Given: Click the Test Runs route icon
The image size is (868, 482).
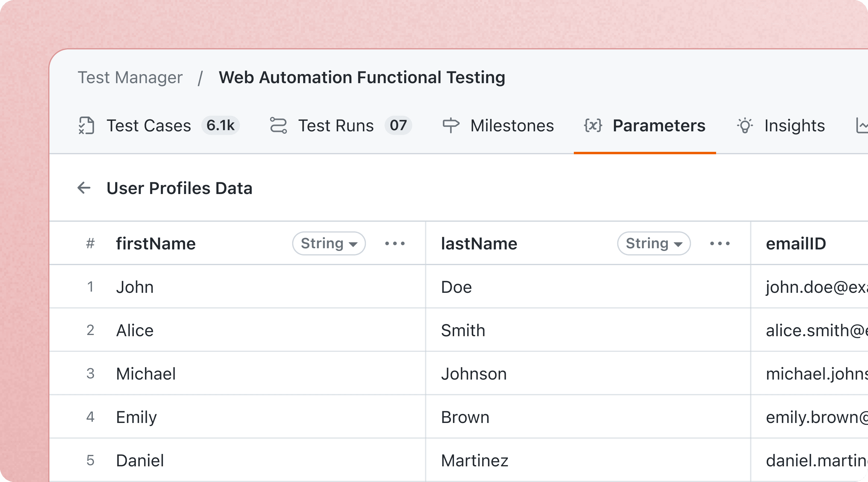Looking at the screenshot, I should (x=278, y=126).
